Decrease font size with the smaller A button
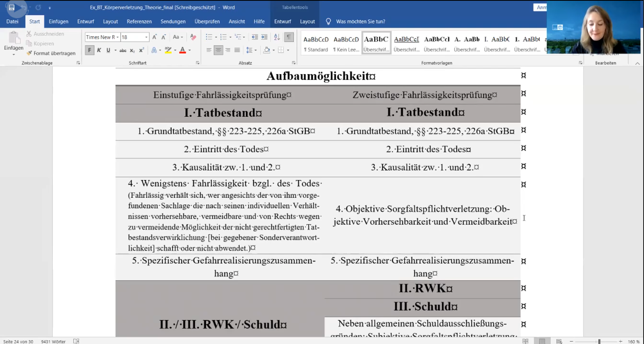The height and width of the screenshot is (344, 644). pyautogui.click(x=163, y=37)
